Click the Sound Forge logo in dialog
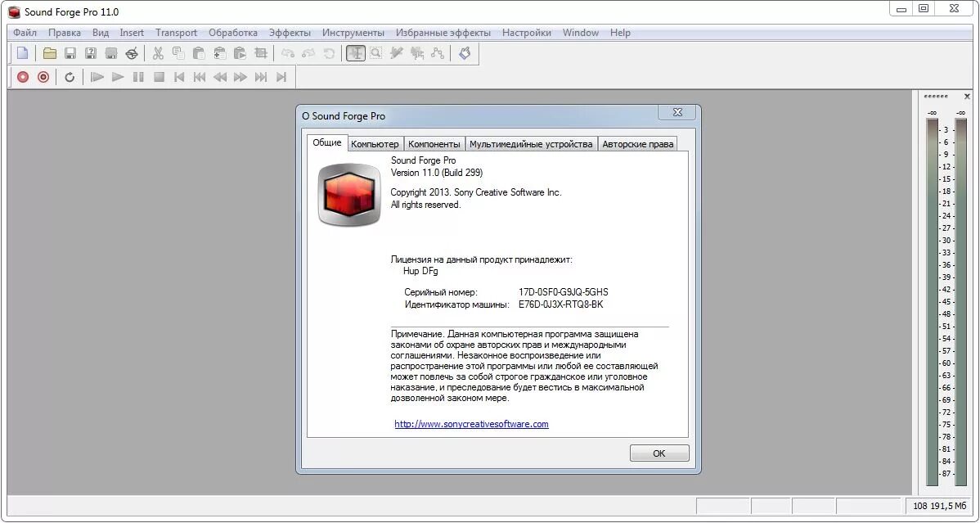 [x=349, y=195]
